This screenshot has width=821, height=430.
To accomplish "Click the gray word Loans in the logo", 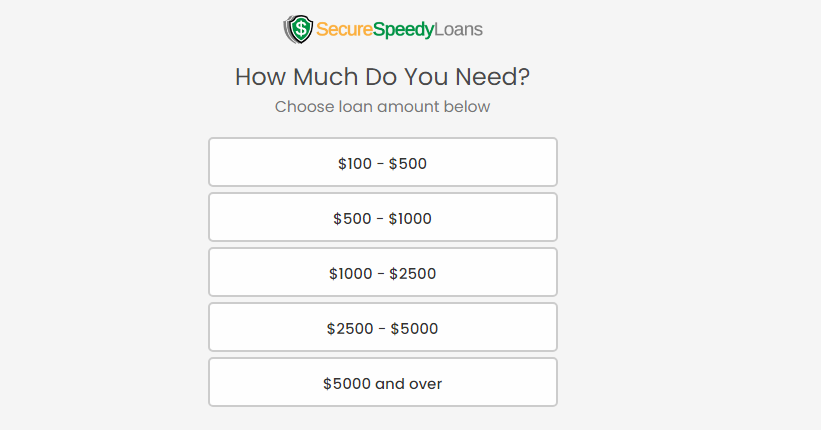I will point(458,29).
